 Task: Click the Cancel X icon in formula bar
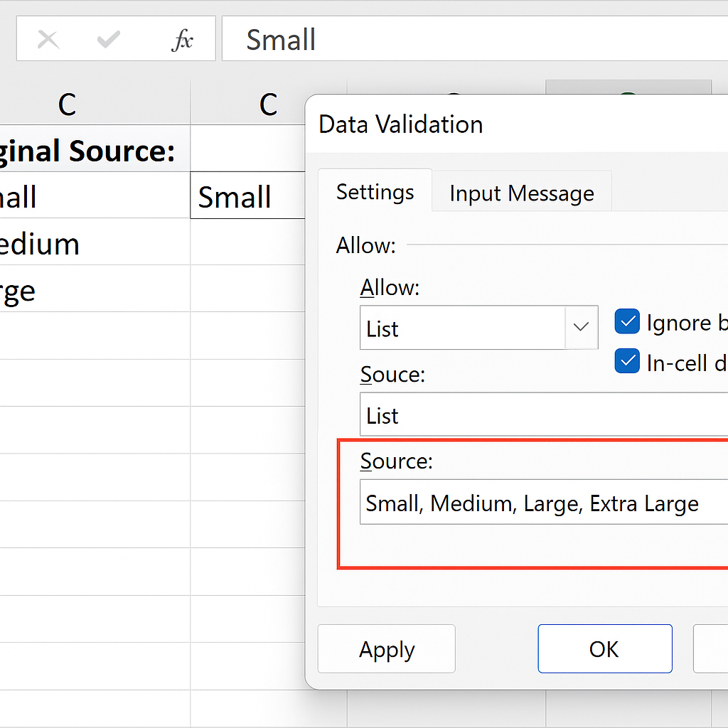point(48,40)
